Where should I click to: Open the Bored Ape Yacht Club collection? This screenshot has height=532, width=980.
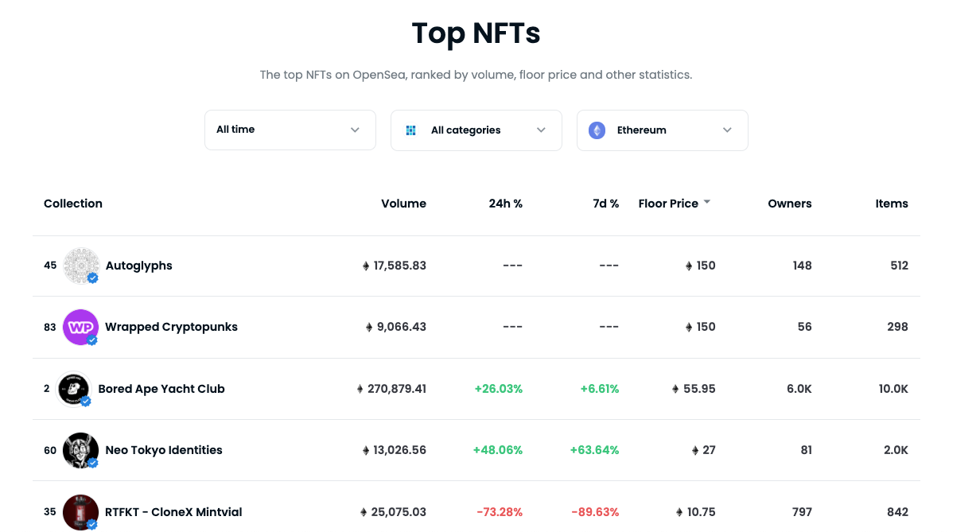pyautogui.click(x=161, y=388)
